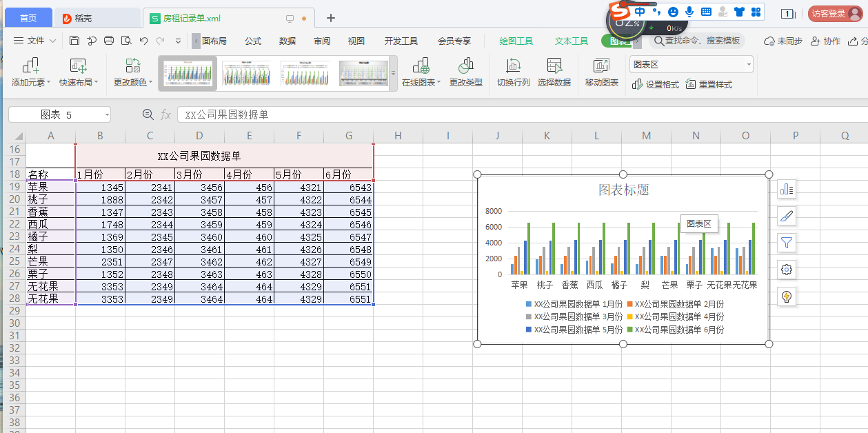868x433 pixels.
Task: Select the second chart style thumbnail
Action: coord(246,73)
